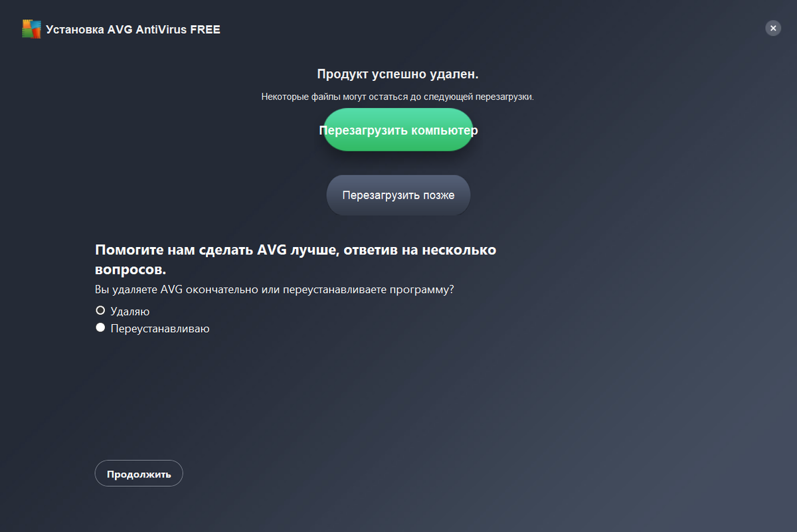The image size is (797, 532).
Task: Click the AVG logo icon in title bar
Action: click(x=31, y=29)
